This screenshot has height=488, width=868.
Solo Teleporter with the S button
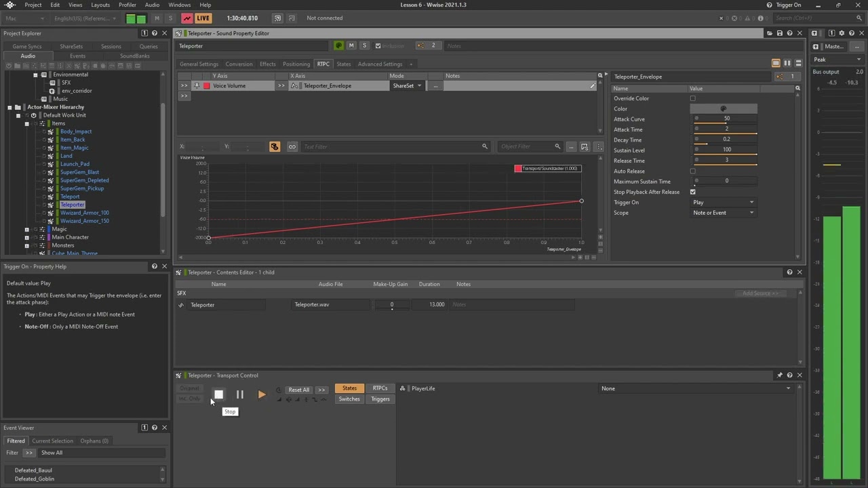tap(364, 45)
